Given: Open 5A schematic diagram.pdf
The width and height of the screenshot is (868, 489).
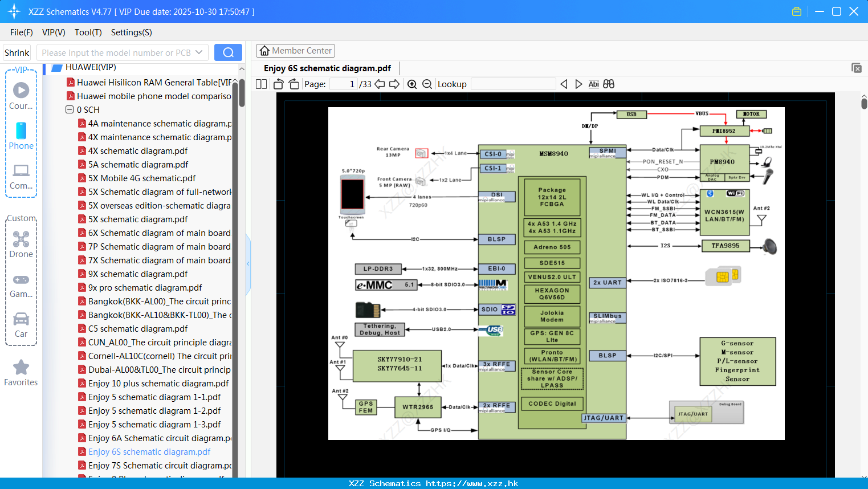Looking at the screenshot, I should pos(133,164).
